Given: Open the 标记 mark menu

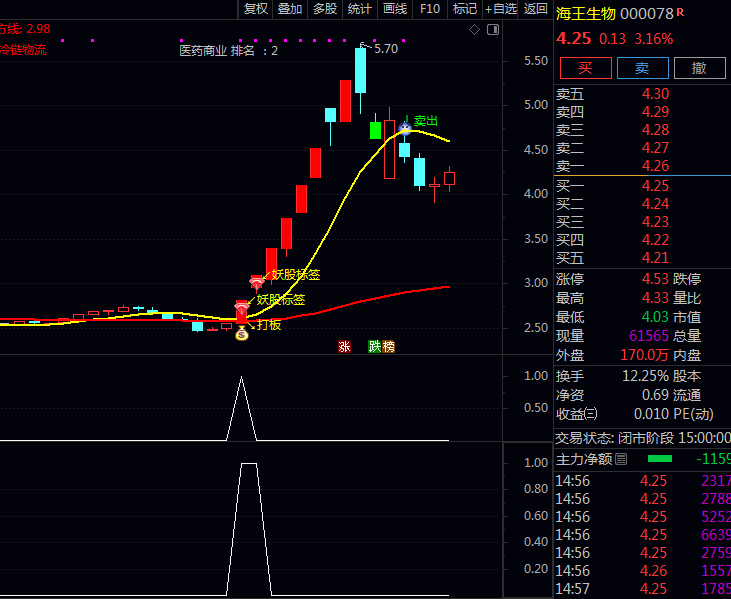Looking at the screenshot, I should (464, 9).
